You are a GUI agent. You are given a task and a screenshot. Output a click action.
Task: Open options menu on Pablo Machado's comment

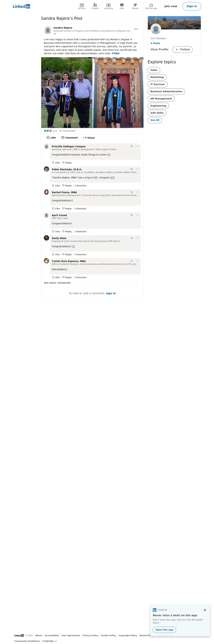click(x=137, y=169)
